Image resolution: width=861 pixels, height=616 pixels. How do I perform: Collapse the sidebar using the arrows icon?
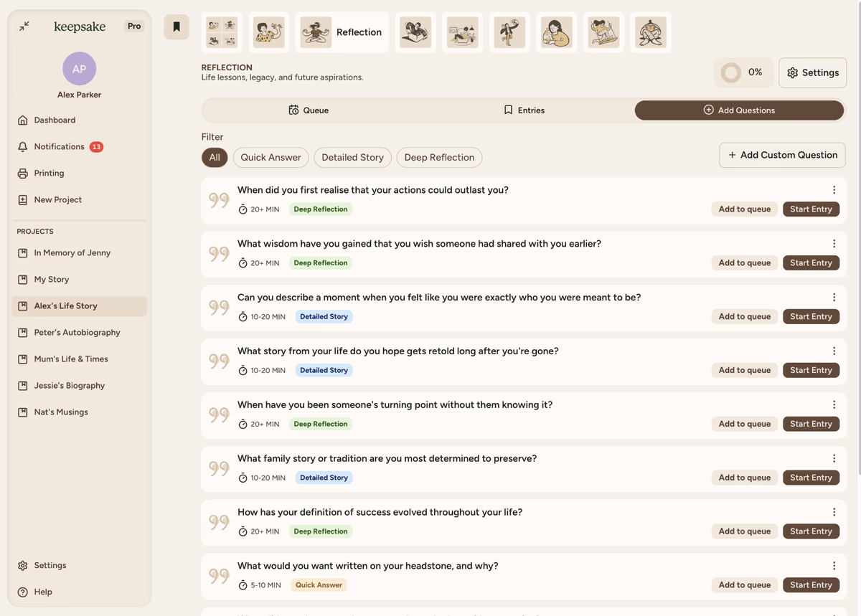tap(24, 26)
